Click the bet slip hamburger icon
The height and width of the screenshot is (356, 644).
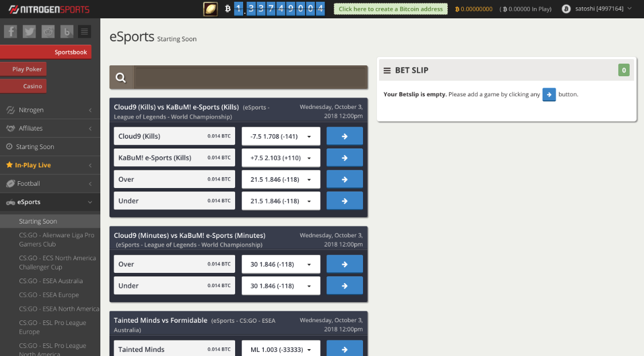(x=387, y=71)
